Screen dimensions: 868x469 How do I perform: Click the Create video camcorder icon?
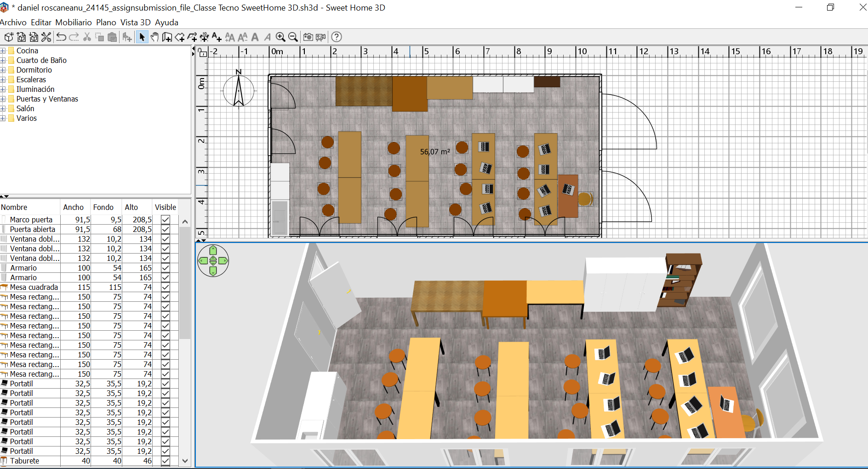coord(320,37)
